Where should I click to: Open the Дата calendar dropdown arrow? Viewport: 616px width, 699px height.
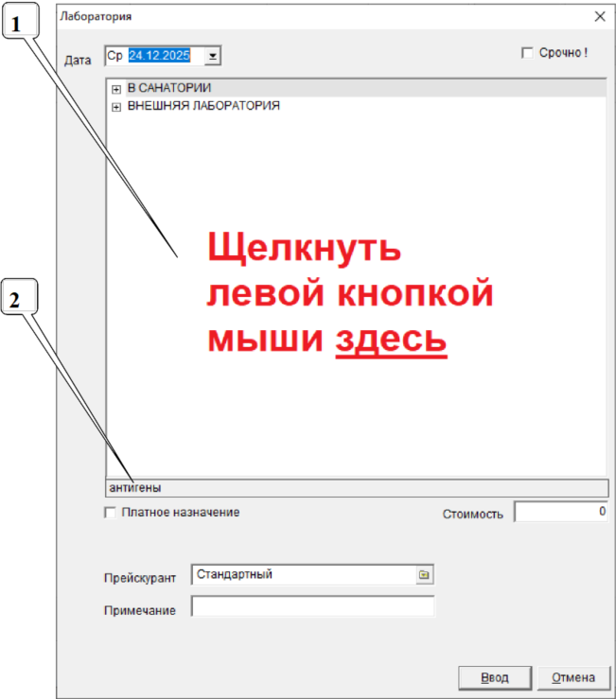213,57
